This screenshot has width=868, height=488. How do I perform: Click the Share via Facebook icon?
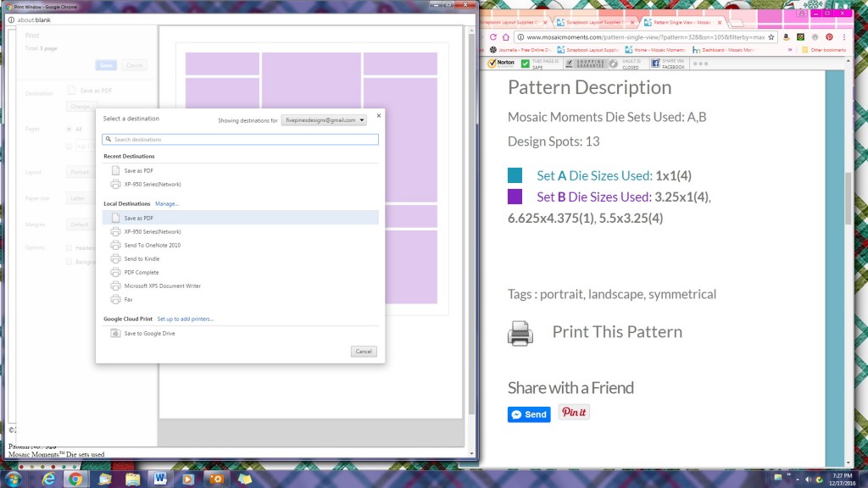tap(655, 64)
